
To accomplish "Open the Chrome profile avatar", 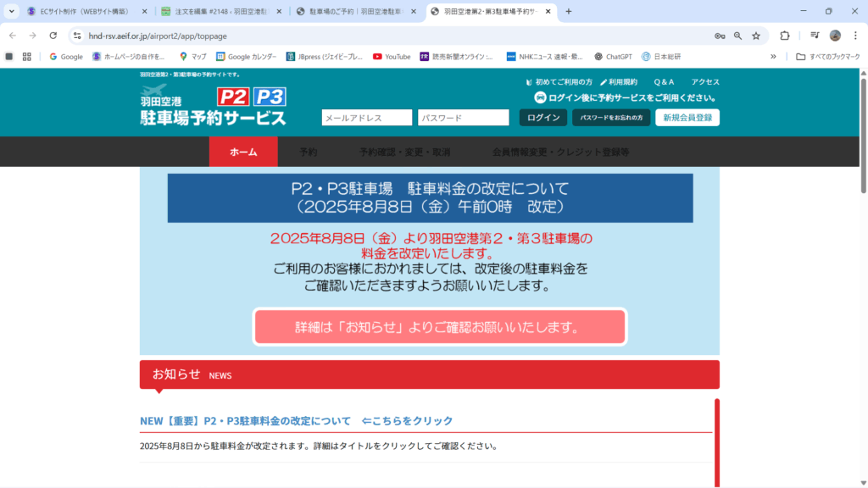I will 835,36.
